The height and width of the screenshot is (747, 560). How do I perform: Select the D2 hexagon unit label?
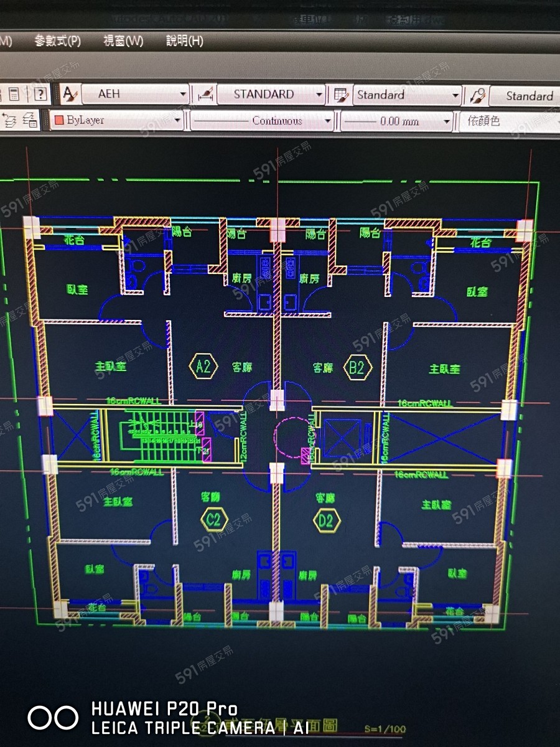[327, 520]
